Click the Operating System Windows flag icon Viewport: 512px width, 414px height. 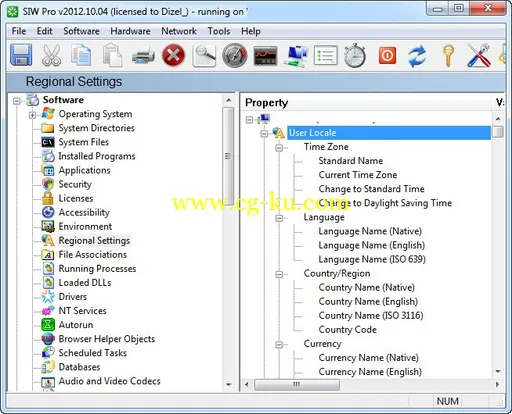(48, 114)
